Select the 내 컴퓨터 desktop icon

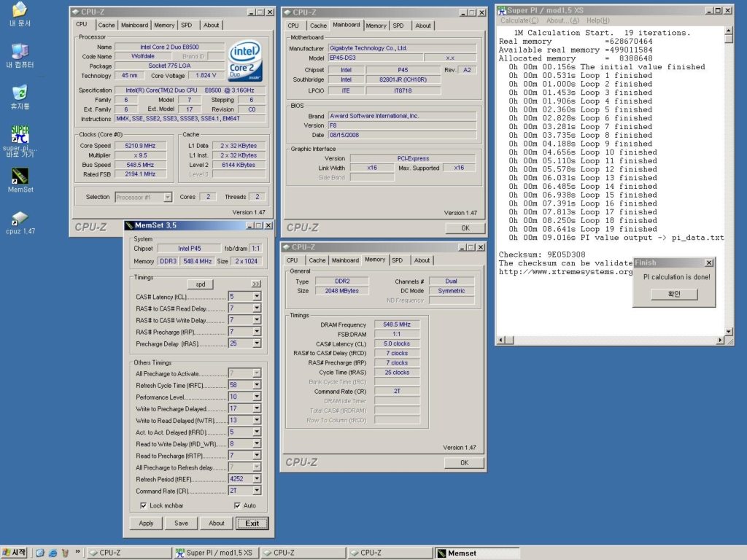click(20, 55)
